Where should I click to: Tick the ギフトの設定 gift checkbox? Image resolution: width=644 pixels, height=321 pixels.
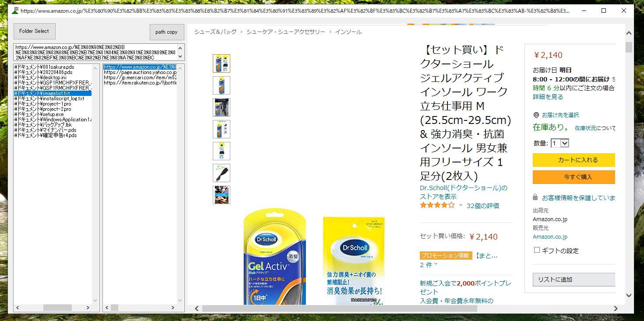pyautogui.click(x=537, y=250)
